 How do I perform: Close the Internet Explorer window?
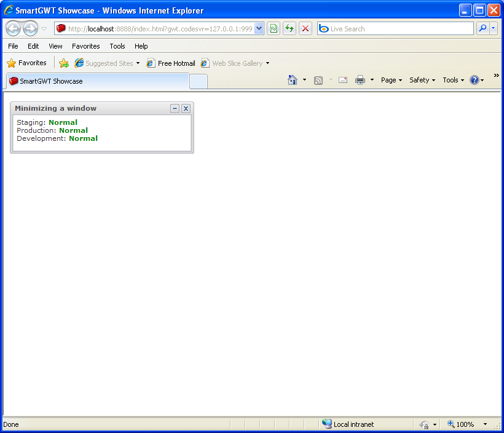pos(494,10)
